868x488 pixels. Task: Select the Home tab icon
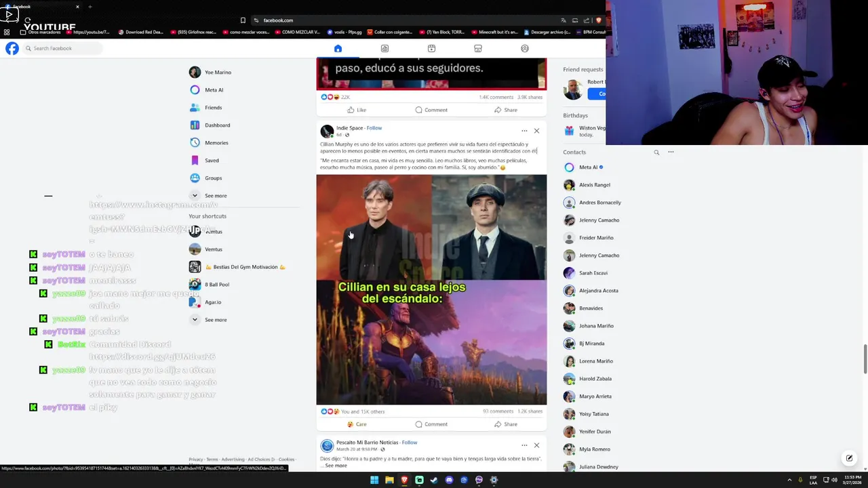point(338,48)
